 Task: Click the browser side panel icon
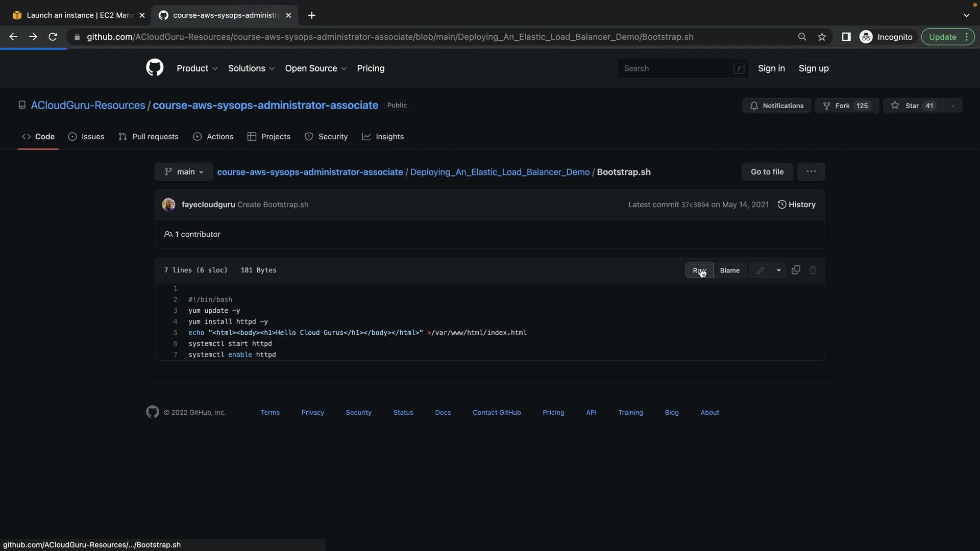(x=846, y=37)
